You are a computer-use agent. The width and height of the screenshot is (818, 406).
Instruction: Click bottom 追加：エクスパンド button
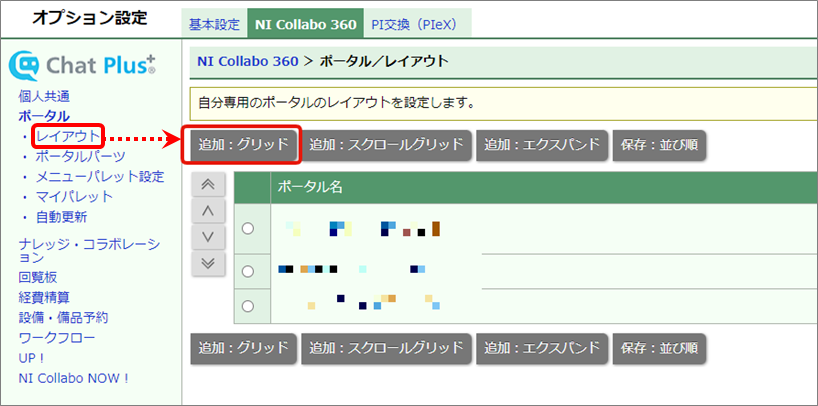(x=542, y=348)
